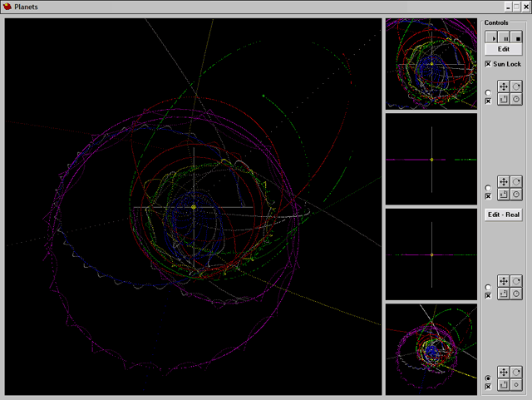Select the third view's radio button

(x=488, y=287)
